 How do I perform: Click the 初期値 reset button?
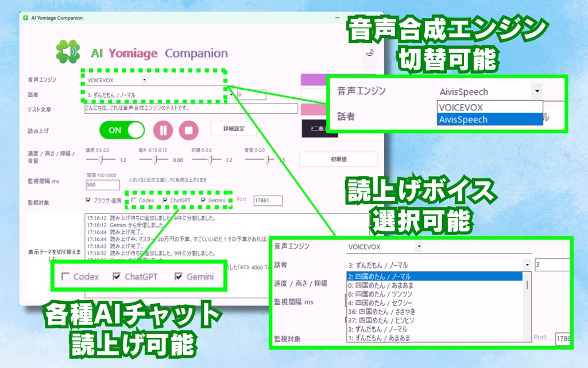pos(338,159)
